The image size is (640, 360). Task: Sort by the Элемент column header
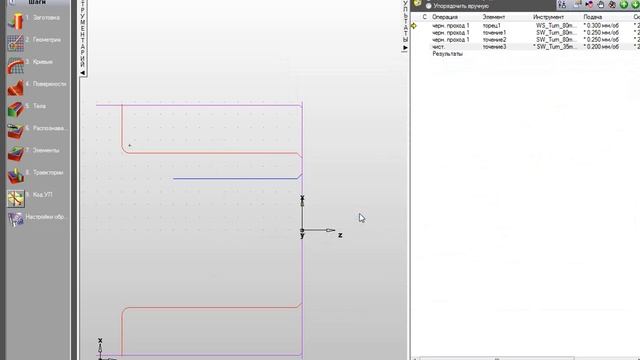pos(494,17)
